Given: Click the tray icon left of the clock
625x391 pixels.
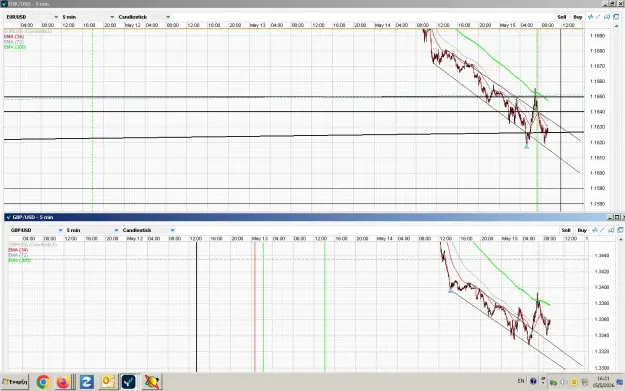Looking at the screenshot, I should [584, 382].
